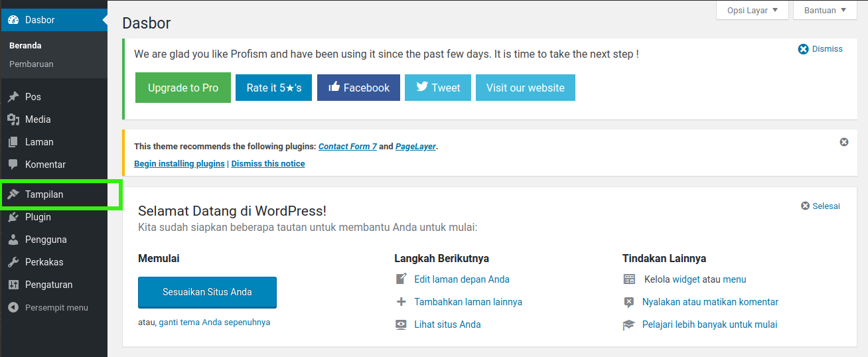
Task: Open the Tampilan menu item
Action: (44, 194)
